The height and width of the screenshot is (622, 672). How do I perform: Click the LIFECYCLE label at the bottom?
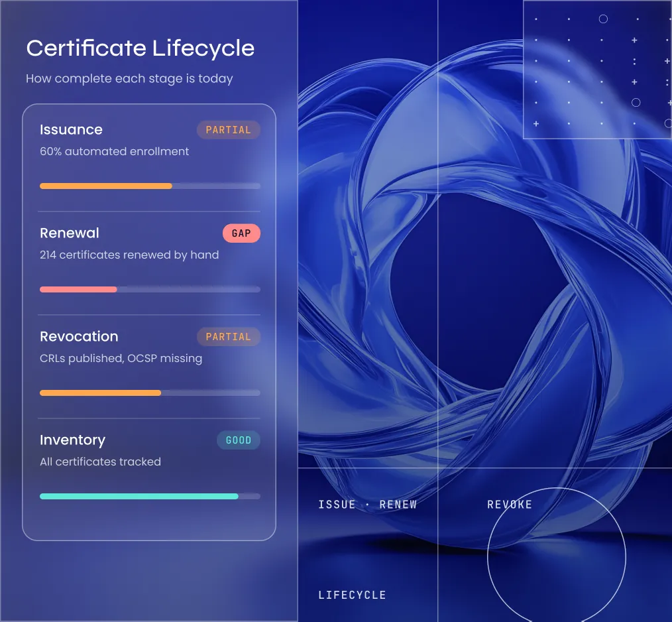(x=353, y=595)
